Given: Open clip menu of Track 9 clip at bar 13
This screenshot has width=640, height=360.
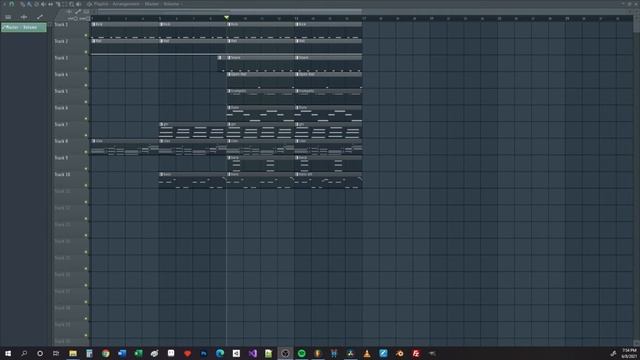Looking at the screenshot, I should (297, 158).
